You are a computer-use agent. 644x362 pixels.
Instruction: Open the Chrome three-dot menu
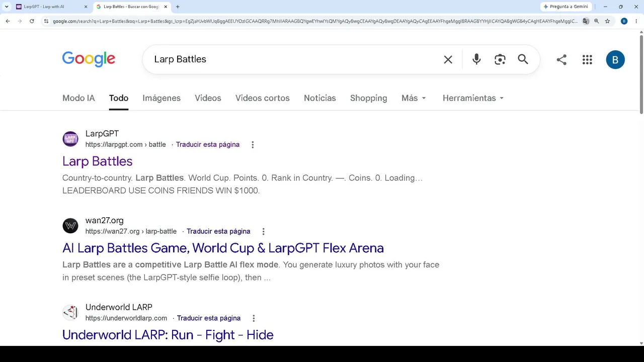pos(635,21)
